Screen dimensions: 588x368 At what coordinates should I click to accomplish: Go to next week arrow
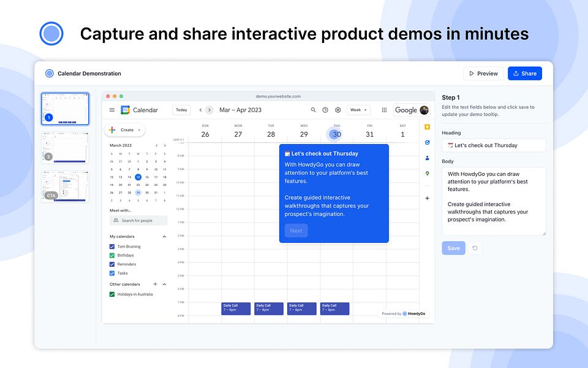[209, 110]
